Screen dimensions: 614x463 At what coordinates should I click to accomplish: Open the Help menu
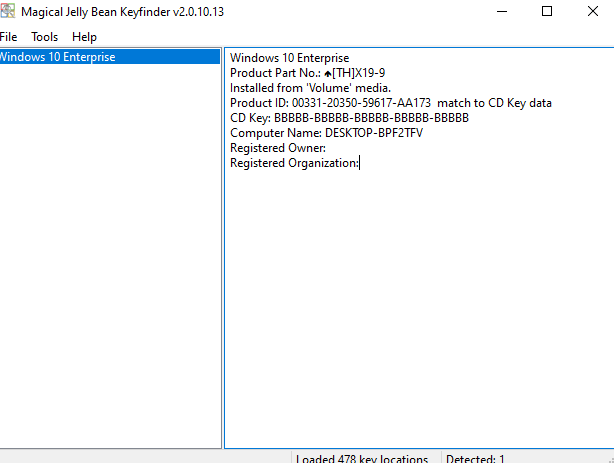point(84,37)
